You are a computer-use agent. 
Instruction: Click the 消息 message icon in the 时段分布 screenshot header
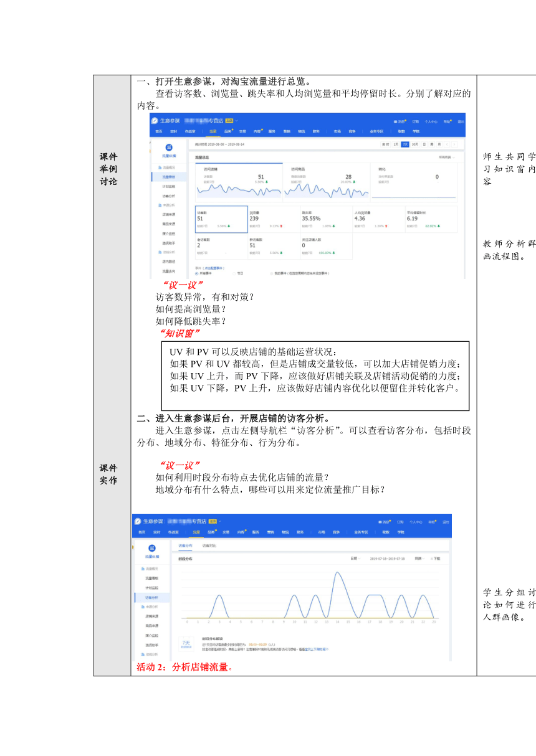pos(380,522)
